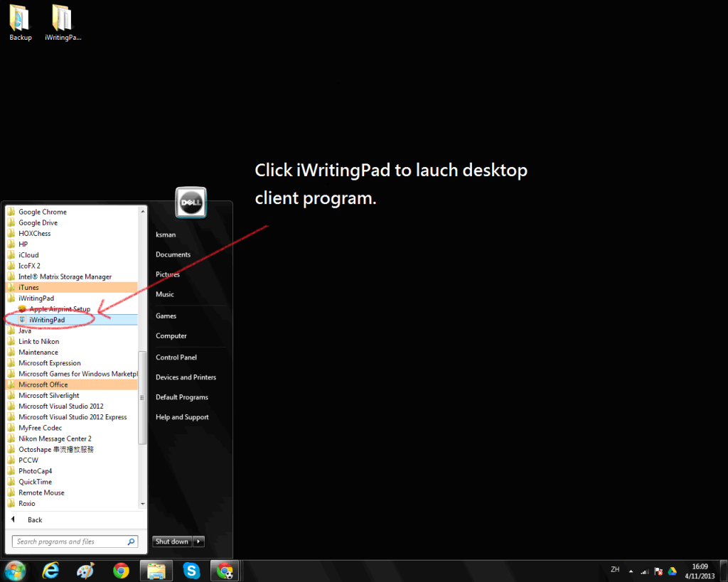Expand Microsoft Games for Windows Marketplace

[x=72, y=374]
